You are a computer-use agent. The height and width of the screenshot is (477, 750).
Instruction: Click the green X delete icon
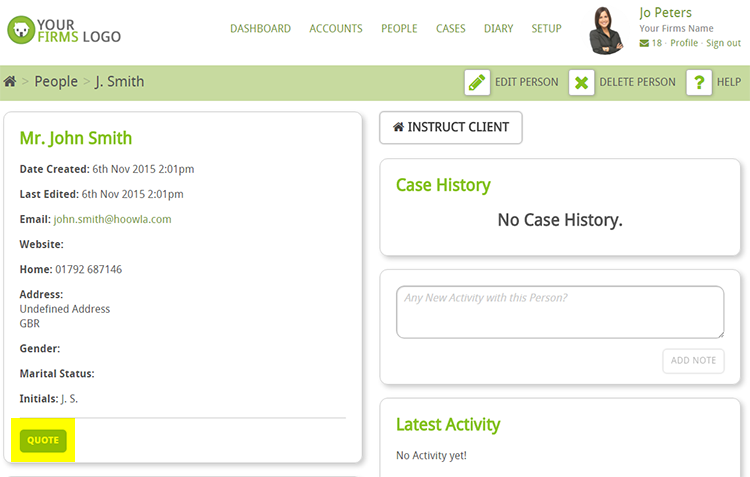coord(581,82)
